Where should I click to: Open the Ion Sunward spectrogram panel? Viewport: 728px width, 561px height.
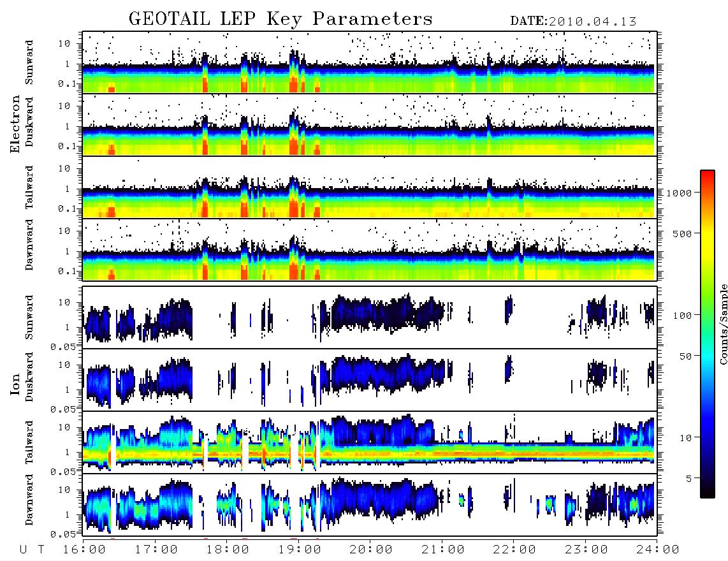click(370, 317)
